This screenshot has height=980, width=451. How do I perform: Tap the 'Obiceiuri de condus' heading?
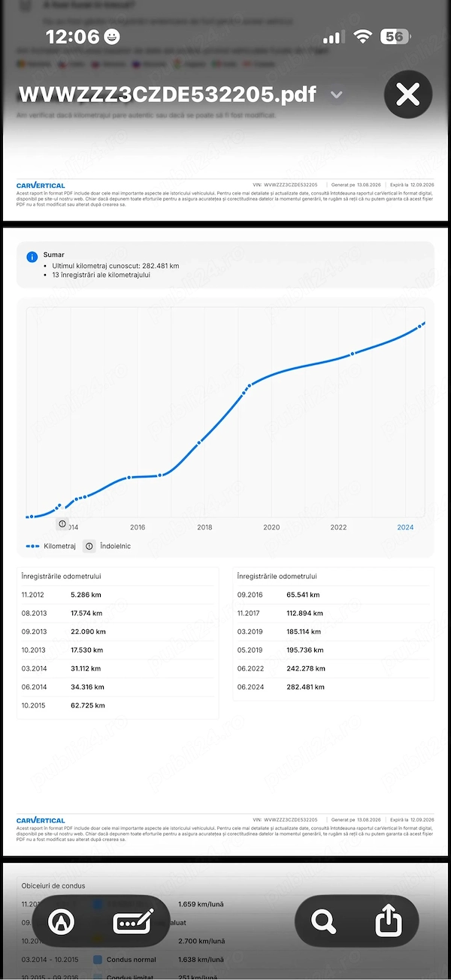(53, 886)
